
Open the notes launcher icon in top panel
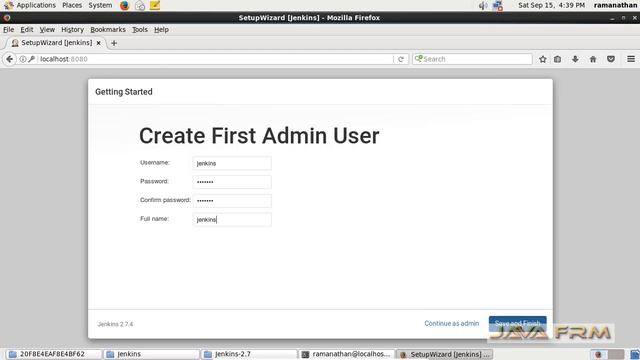point(155,5)
